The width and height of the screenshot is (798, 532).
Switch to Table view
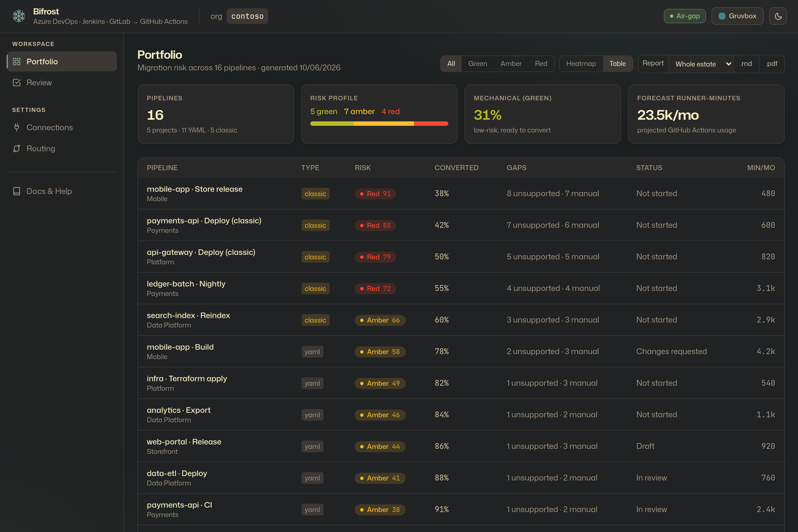(618, 63)
